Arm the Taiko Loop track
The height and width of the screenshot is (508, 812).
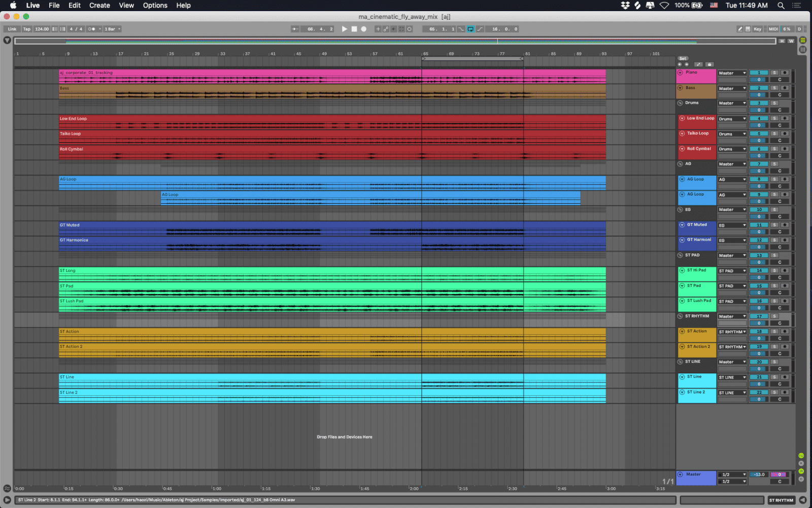[785, 134]
